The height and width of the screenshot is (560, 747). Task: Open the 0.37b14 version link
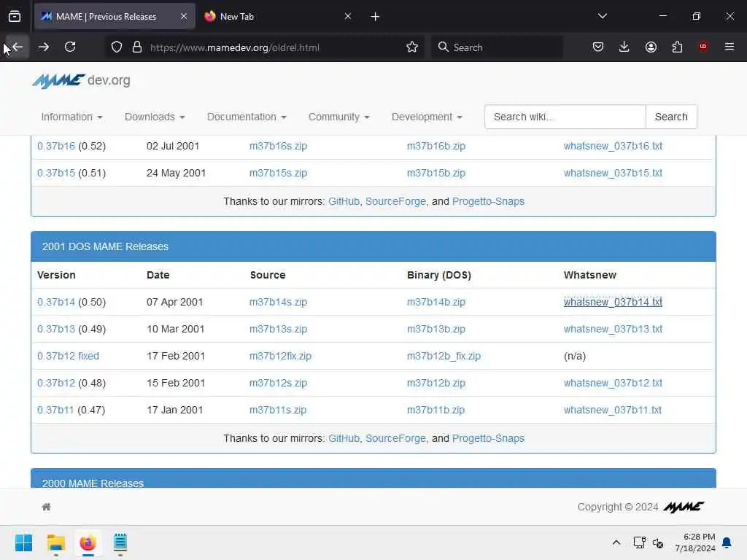pos(55,302)
